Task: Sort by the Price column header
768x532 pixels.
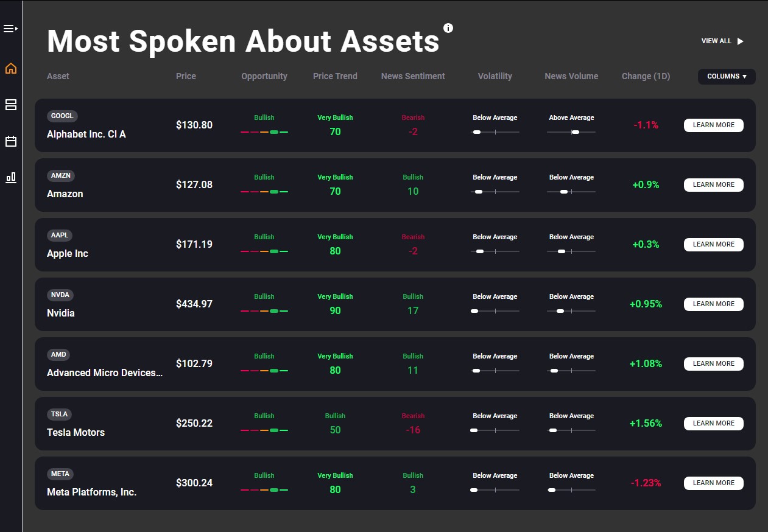Action: pyautogui.click(x=186, y=76)
